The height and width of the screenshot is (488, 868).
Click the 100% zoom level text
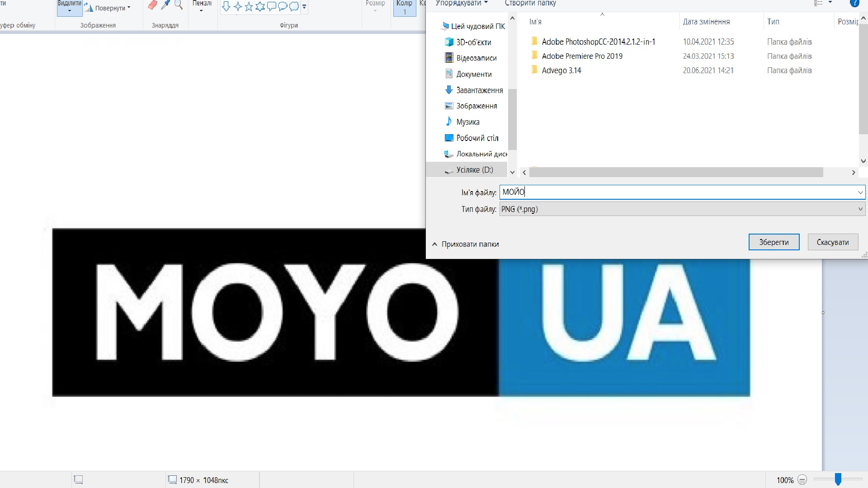point(785,480)
